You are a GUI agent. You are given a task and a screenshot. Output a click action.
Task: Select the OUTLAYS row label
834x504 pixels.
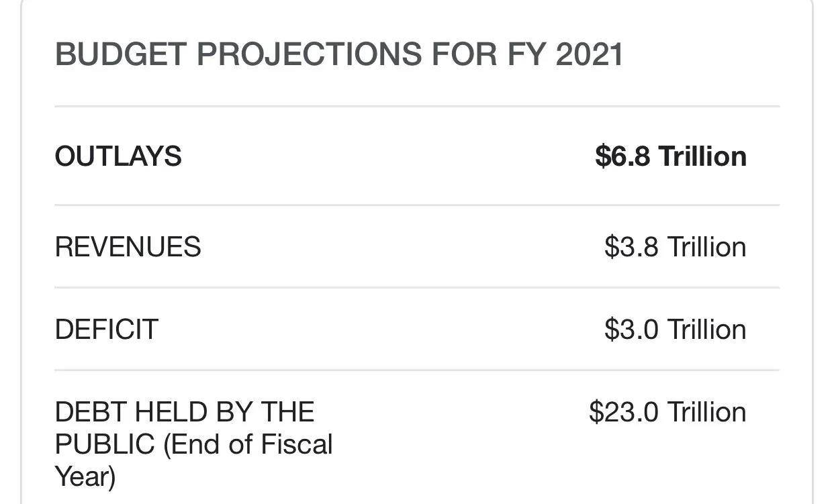[x=118, y=156]
